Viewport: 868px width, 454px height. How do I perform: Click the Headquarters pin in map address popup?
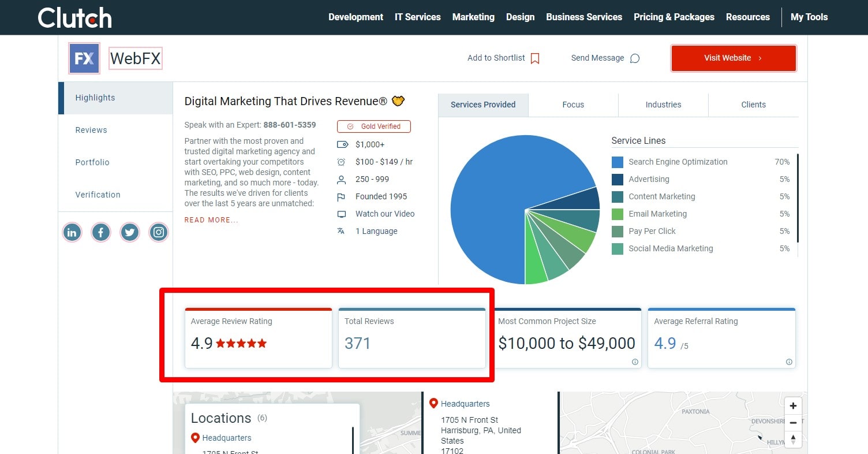(x=433, y=403)
